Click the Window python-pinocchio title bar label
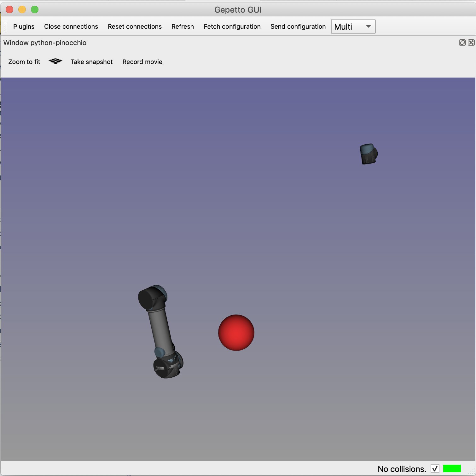The image size is (476, 476). [45, 43]
